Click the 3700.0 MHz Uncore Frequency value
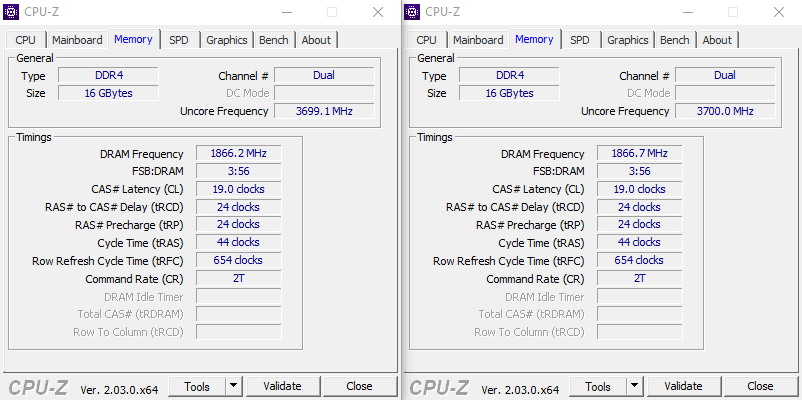 725,111
